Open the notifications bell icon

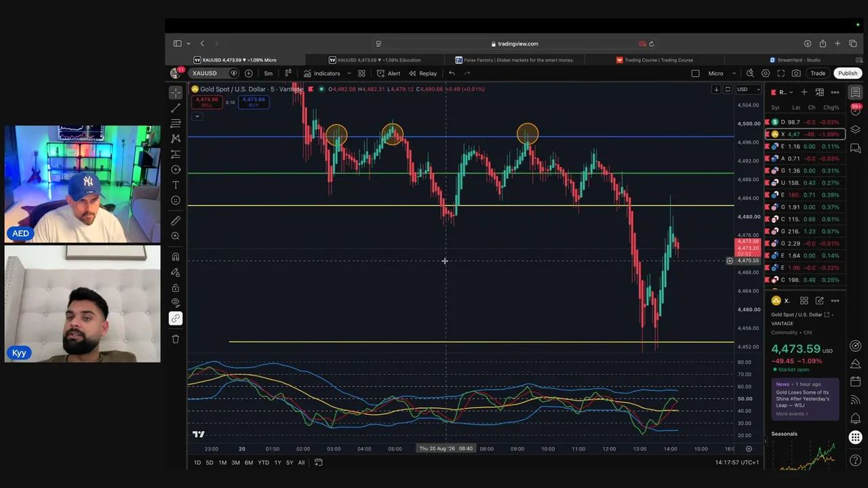coord(856,418)
